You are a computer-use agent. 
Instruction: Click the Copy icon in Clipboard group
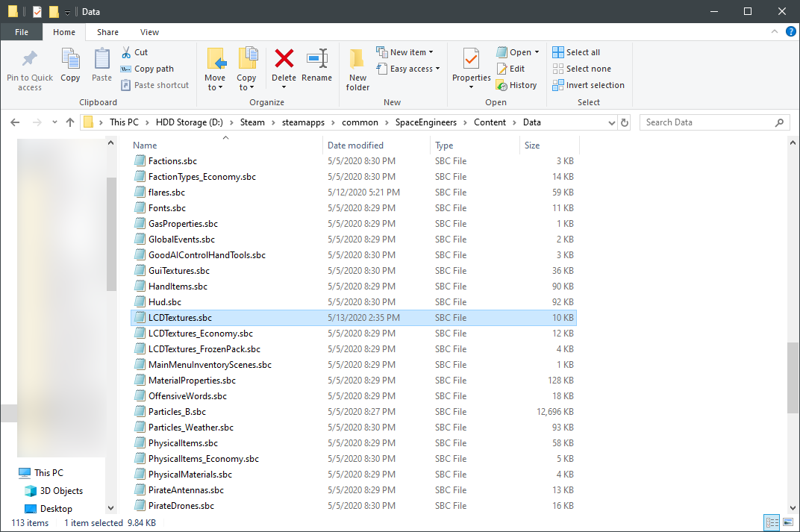70,60
